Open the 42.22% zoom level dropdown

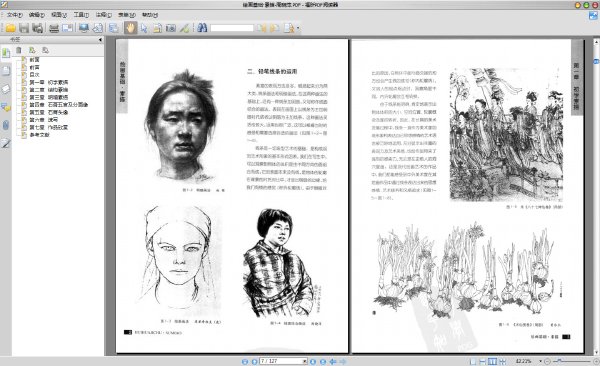tap(540, 361)
